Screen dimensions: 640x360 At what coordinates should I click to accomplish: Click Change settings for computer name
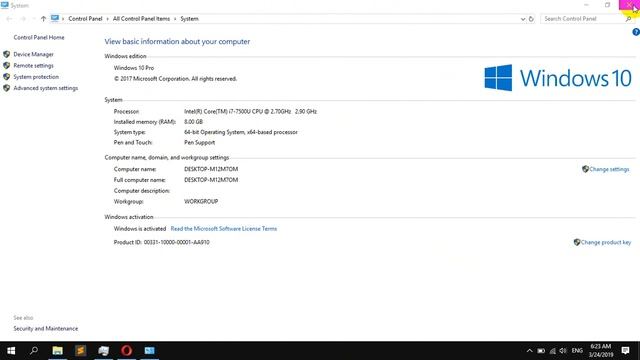pyautogui.click(x=609, y=169)
